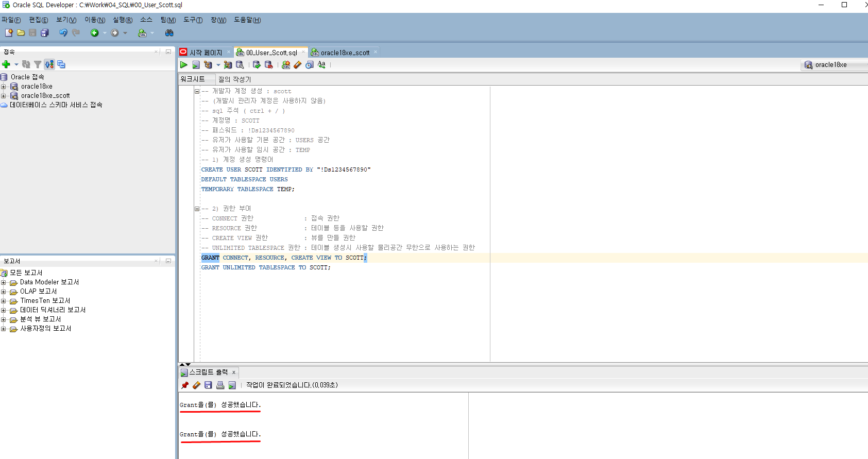Open dropdown arrow next to Back icon
Screen dimensions: 868x459
[105, 33]
